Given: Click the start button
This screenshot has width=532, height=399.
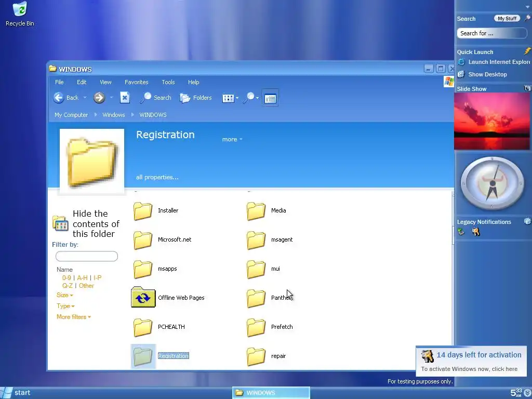Looking at the screenshot, I should [x=15, y=393].
